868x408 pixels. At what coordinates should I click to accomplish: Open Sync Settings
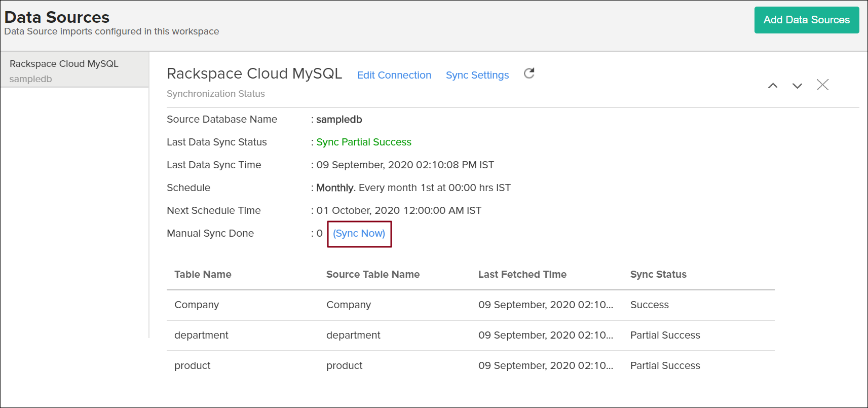tap(477, 75)
